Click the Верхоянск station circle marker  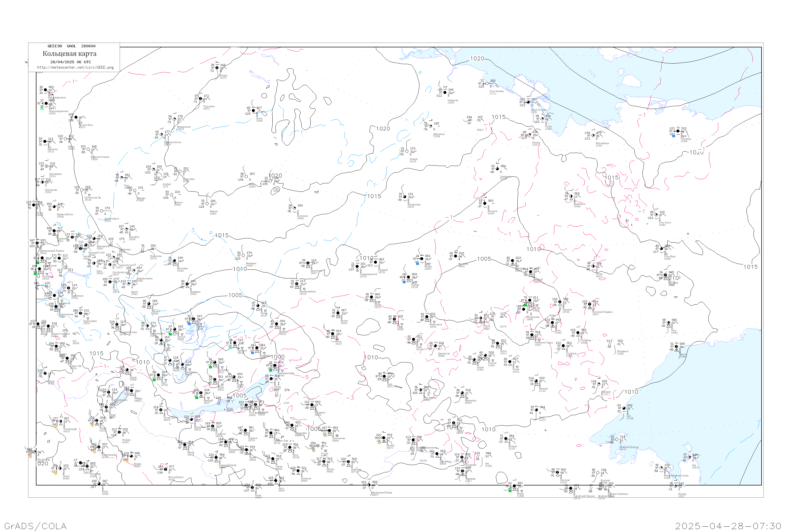[571, 197]
